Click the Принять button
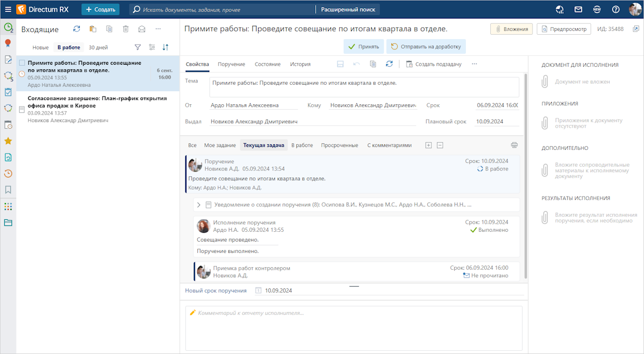 [x=364, y=47]
